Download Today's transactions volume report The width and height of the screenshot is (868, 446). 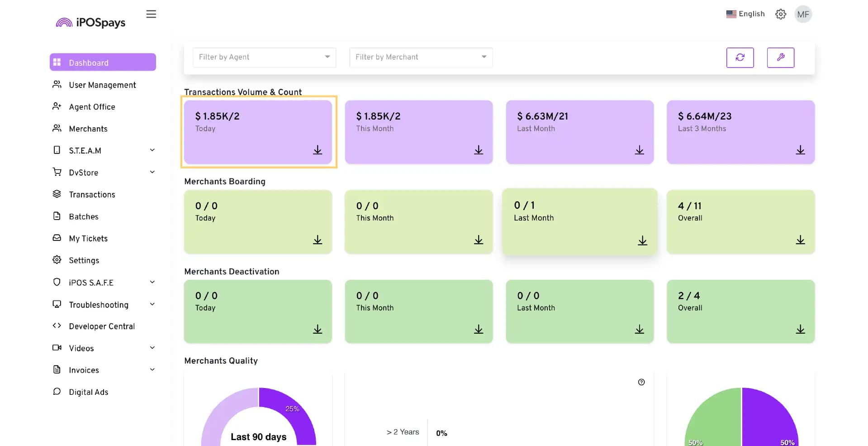(318, 150)
